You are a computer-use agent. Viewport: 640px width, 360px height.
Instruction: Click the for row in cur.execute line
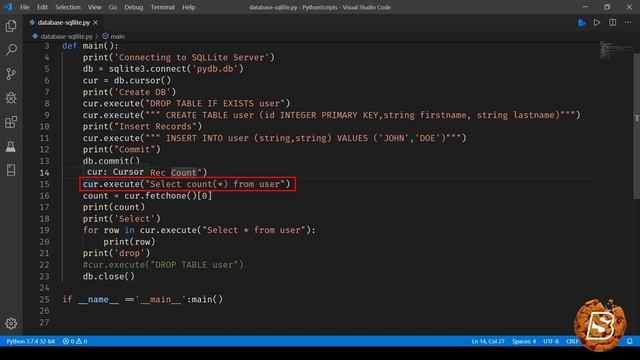[x=199, y=230]
